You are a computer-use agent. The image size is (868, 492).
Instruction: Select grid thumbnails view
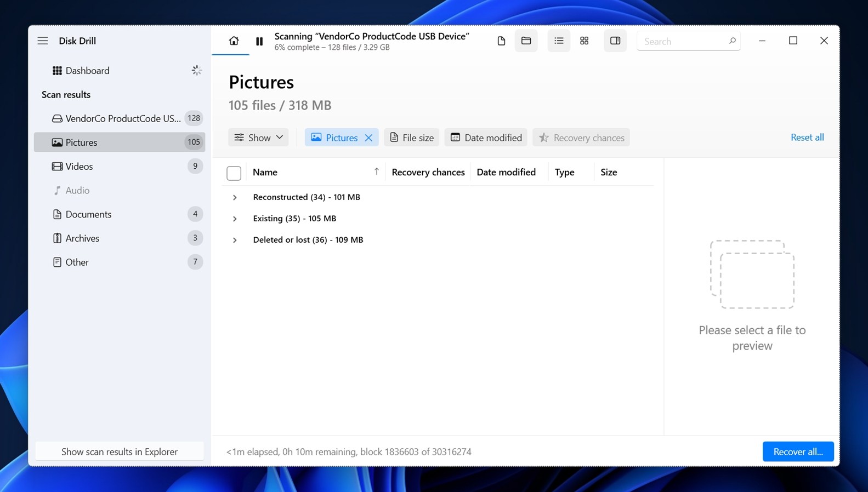(584, 41)
